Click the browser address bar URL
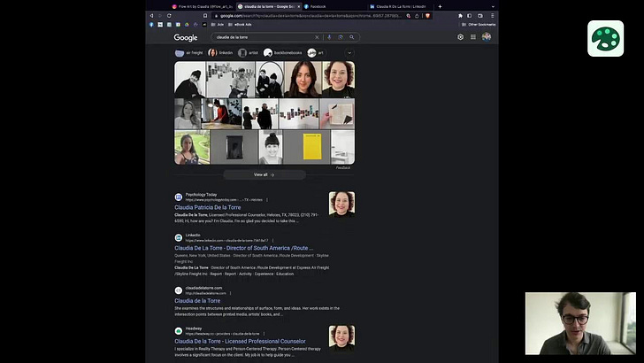The image size is (644, 363). coord(310,16)
